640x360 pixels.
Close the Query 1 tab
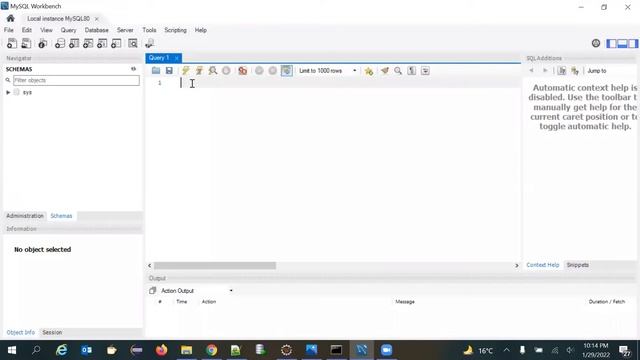(176, 58)
